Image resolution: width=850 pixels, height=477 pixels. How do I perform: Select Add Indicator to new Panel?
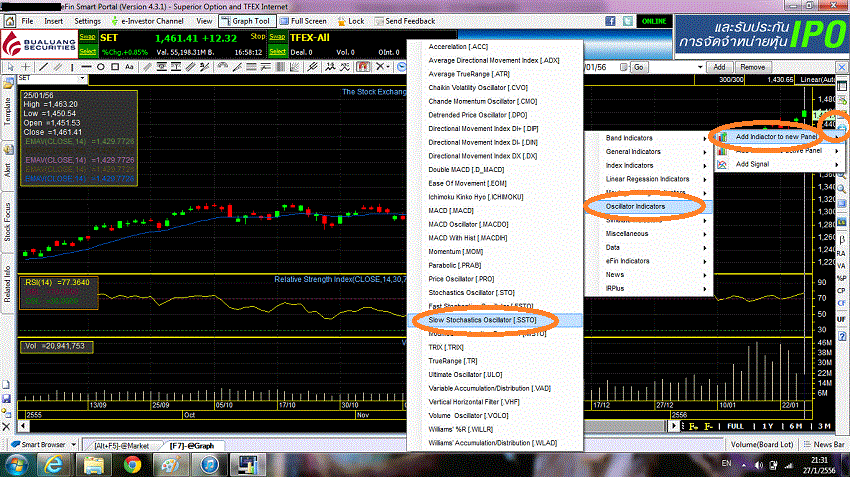[777, 137]
